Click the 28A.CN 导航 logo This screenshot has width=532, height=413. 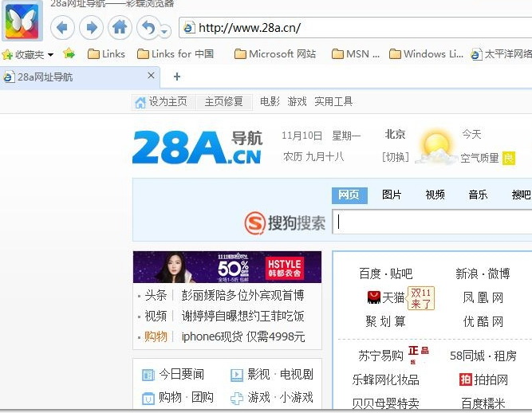pyautogui.click(x=198, y=147)
